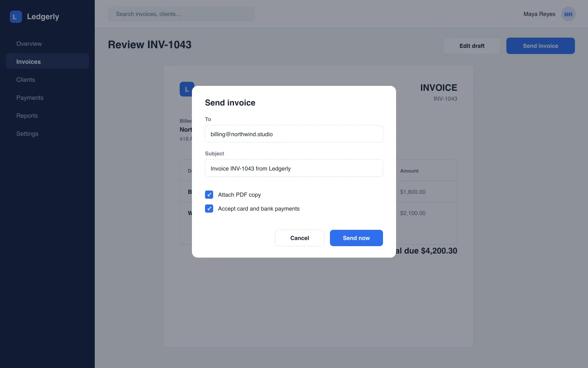Click the INVOICE heading on the document
The width and height of the screenshot is (588, 368).
[439, 88]
